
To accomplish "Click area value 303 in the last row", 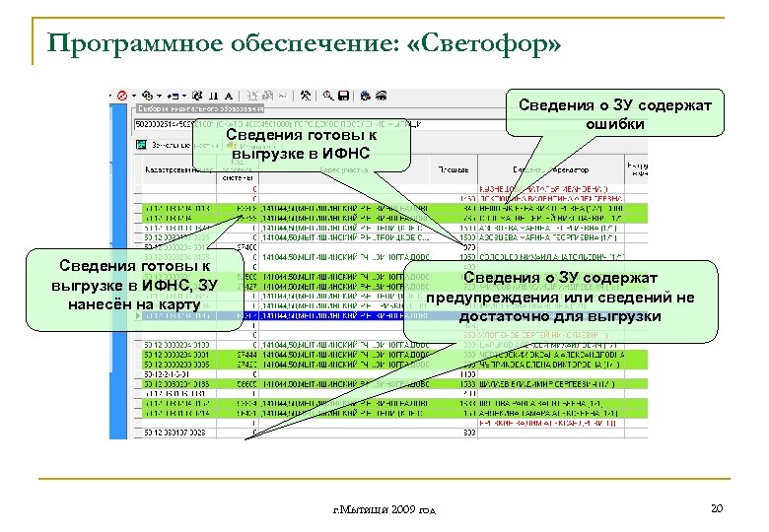I will click(469, 433).
